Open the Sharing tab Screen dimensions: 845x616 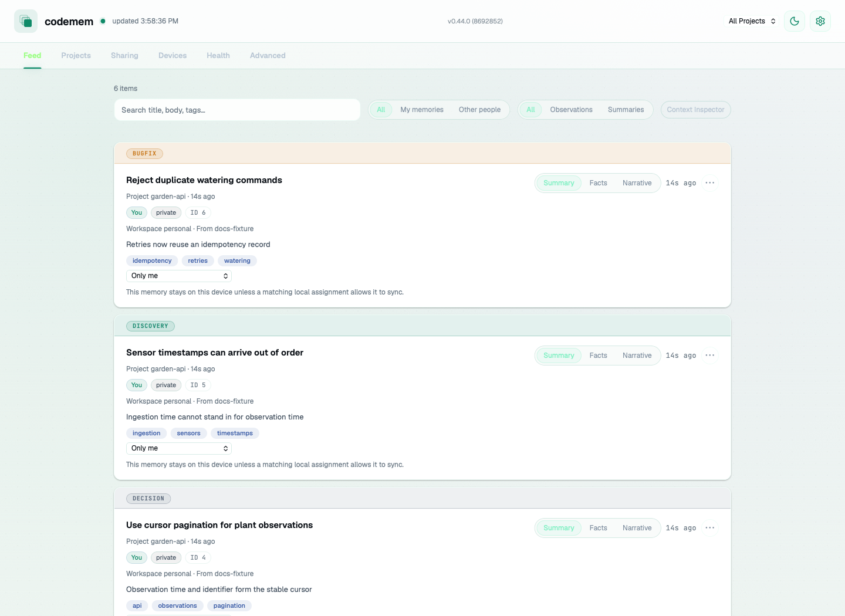pos(124,56)
